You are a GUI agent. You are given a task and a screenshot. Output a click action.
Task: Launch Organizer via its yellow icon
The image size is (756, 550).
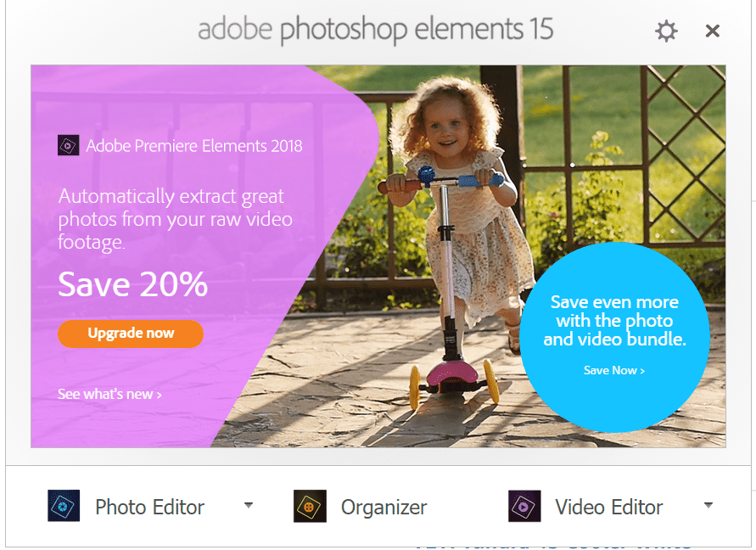tap(310, 506)
